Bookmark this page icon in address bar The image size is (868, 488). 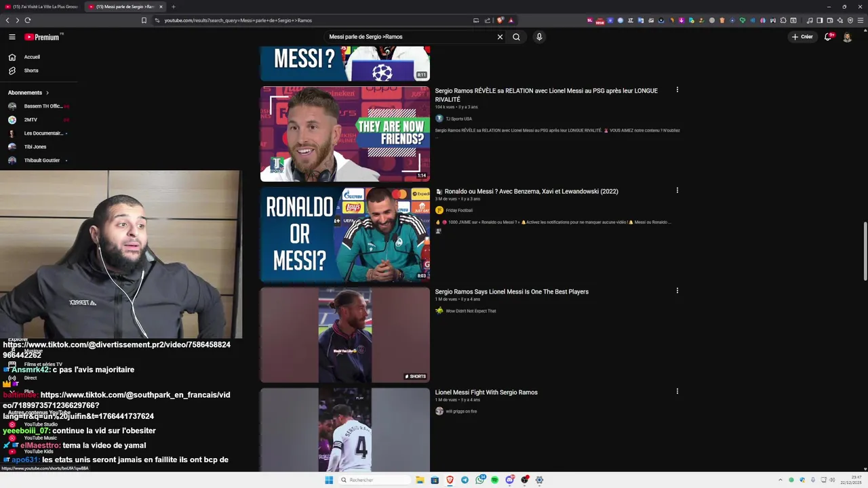tap(144, 20)
